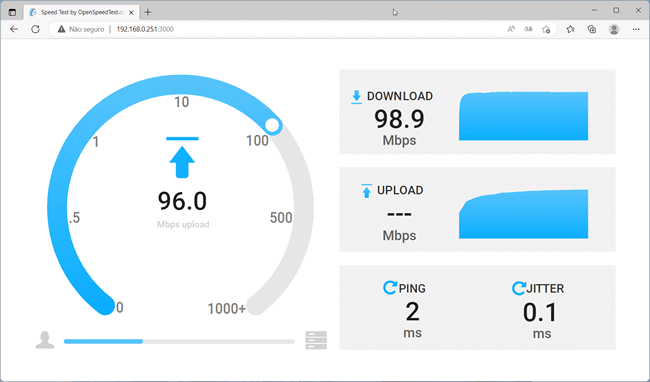
Task: Click the upload speed graph
Action: 523,214
